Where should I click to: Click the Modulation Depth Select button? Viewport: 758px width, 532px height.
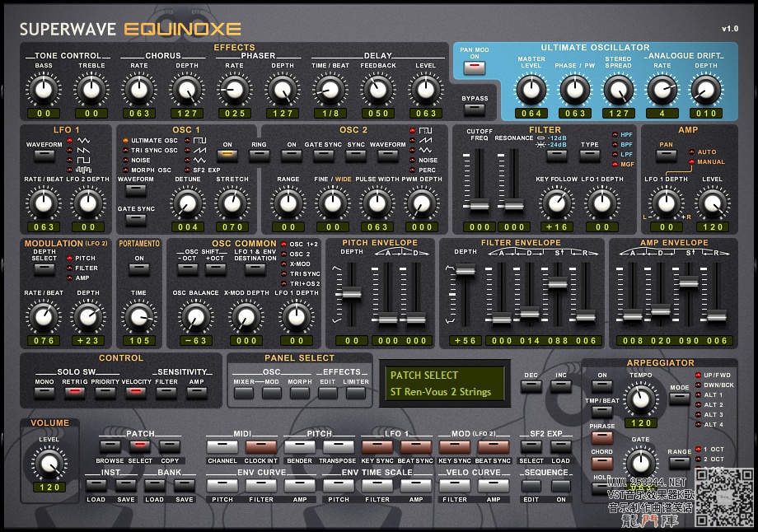44,269
